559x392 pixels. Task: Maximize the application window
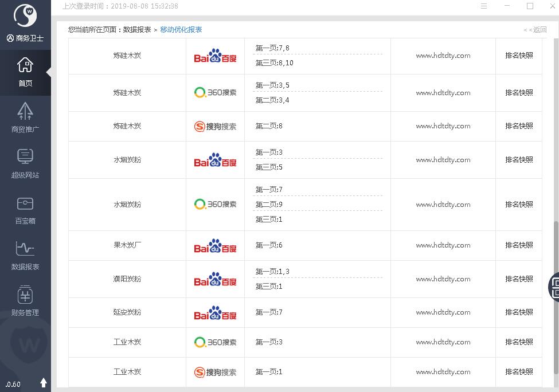[x=530, y=6]
